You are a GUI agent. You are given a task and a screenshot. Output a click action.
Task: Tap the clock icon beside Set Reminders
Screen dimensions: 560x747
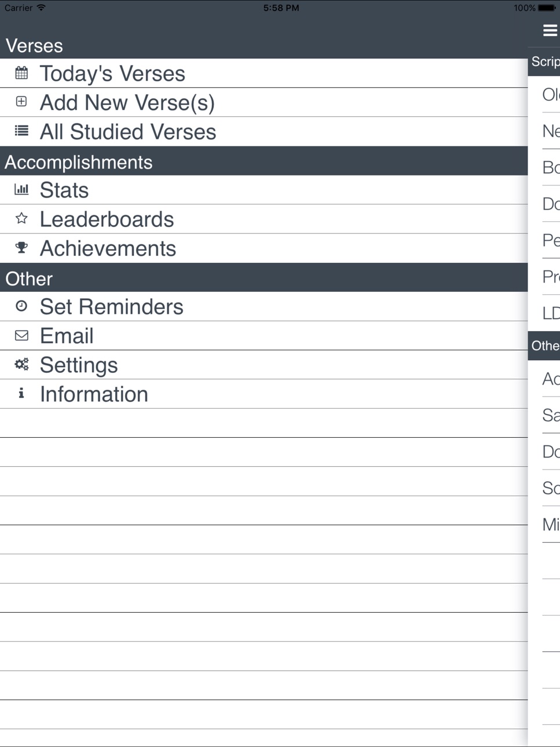(21, 306)
